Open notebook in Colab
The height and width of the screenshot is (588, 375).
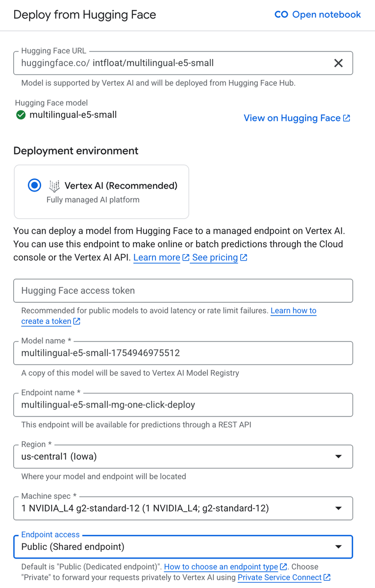click(x=326, y=15)
